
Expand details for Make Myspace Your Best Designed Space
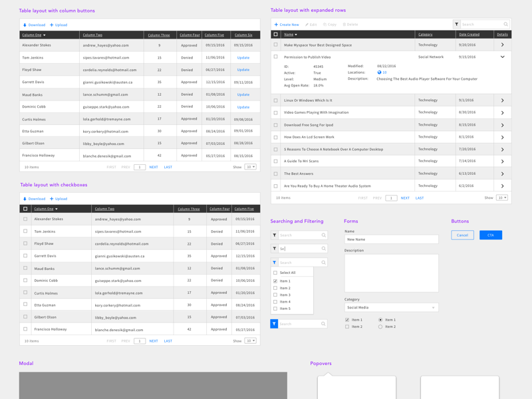click(x=503, y=45)
